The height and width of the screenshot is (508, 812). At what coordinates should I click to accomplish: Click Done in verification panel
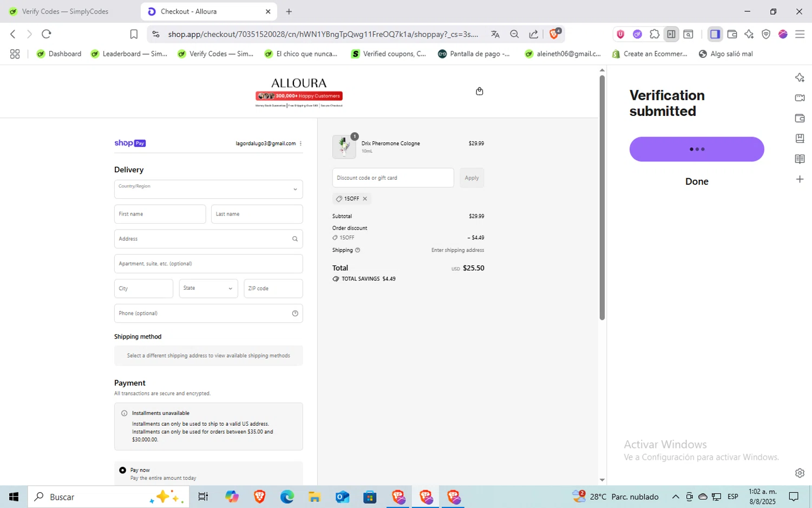coord(697,181)
